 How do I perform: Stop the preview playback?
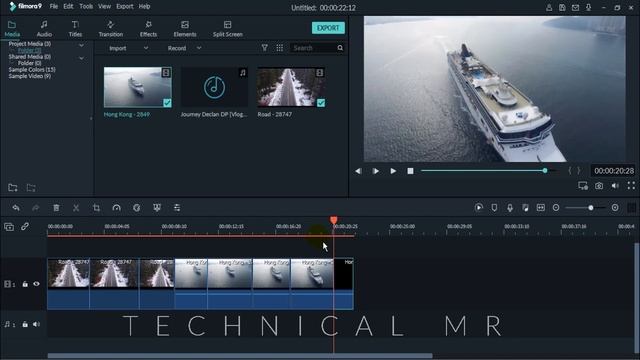click(410, 171)
